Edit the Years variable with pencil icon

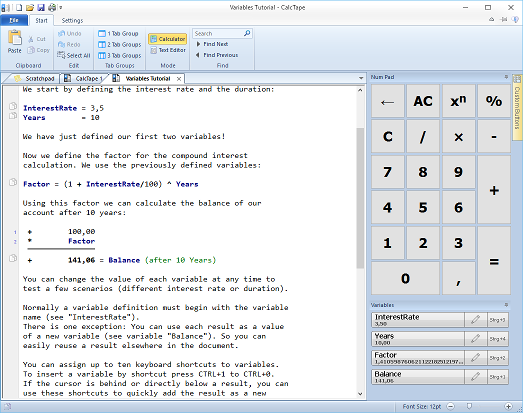(x=476, y=339)
